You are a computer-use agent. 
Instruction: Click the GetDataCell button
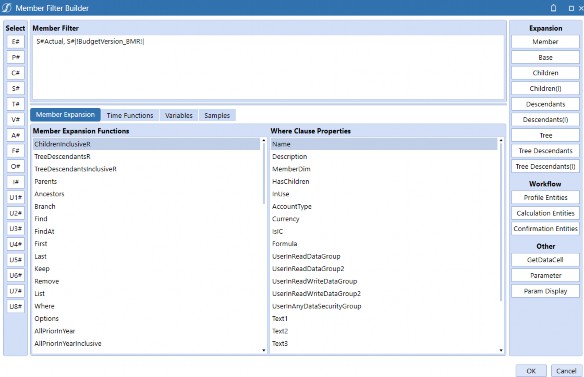[x=545, y=260]
